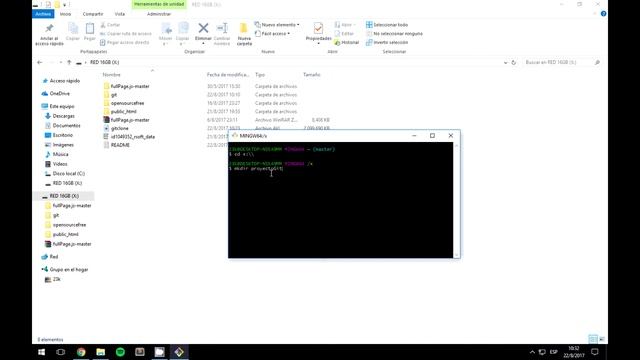Open Explorer help question mark icon

[x=603, y=14]
